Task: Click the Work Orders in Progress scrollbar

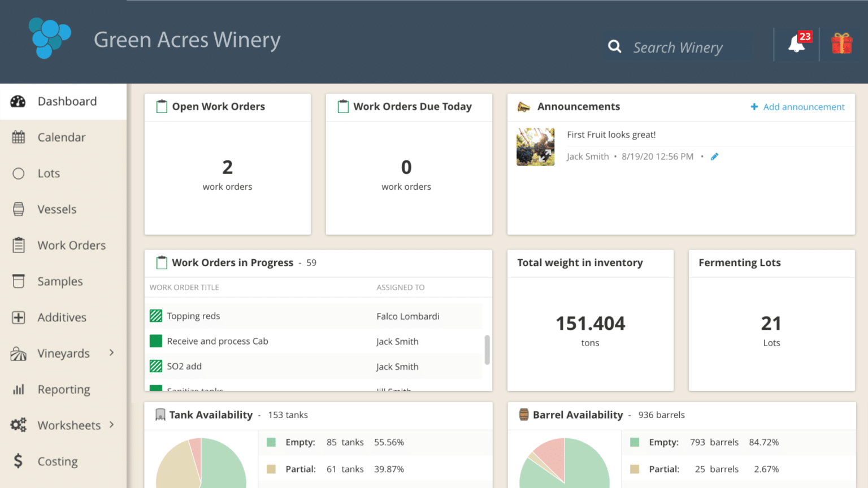Action: coord(487,350)
